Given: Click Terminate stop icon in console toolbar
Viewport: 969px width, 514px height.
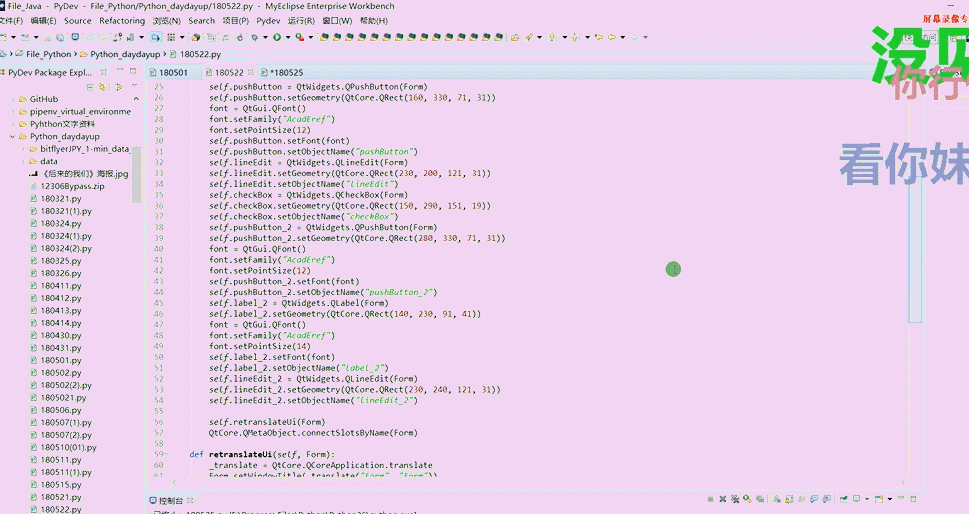Looking at the screenshot, I should [710, 499].
